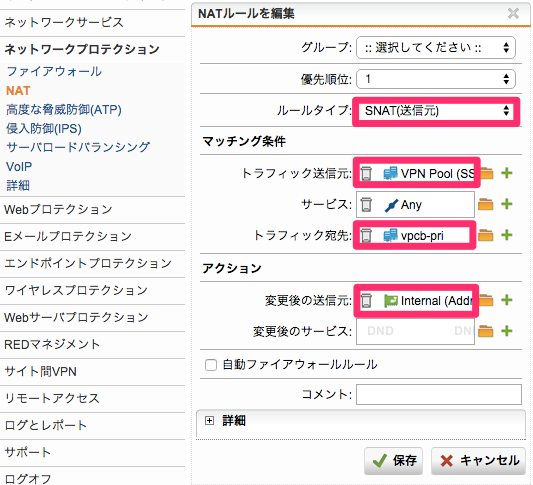Open folder browser for changed service (変更後のサービス)
The width and height of the screenshot is (533, 485).
tap(485, 331)
